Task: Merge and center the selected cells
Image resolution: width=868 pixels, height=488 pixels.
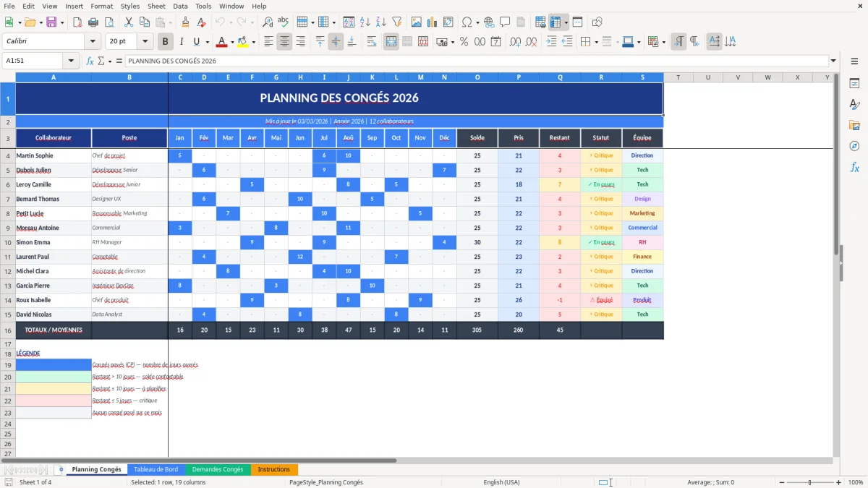Action: click(x=391, y=43)
